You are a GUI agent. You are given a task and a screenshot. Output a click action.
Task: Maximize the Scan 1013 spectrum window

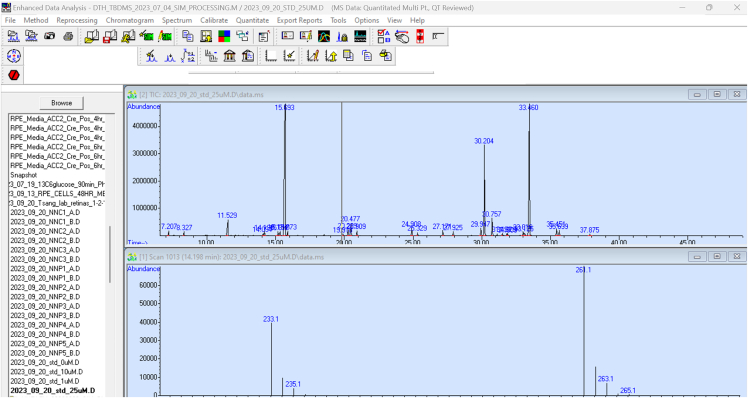717,257
